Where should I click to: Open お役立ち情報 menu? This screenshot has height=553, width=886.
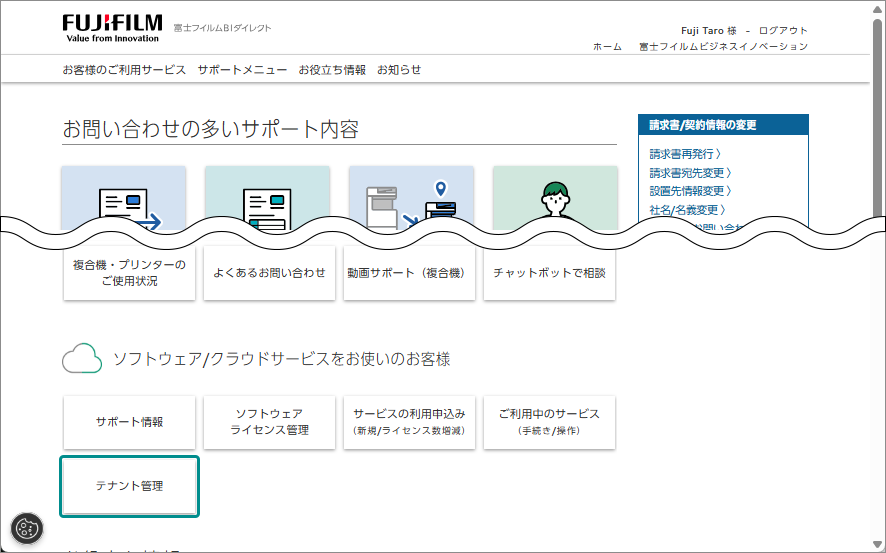tap(332, 70)
